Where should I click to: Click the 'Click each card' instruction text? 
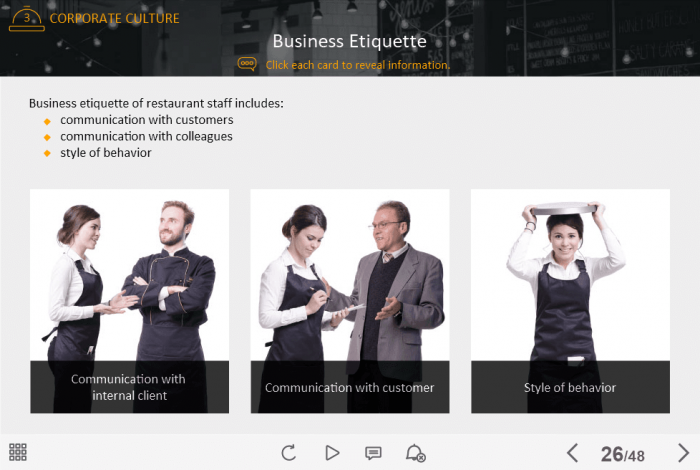358,65
